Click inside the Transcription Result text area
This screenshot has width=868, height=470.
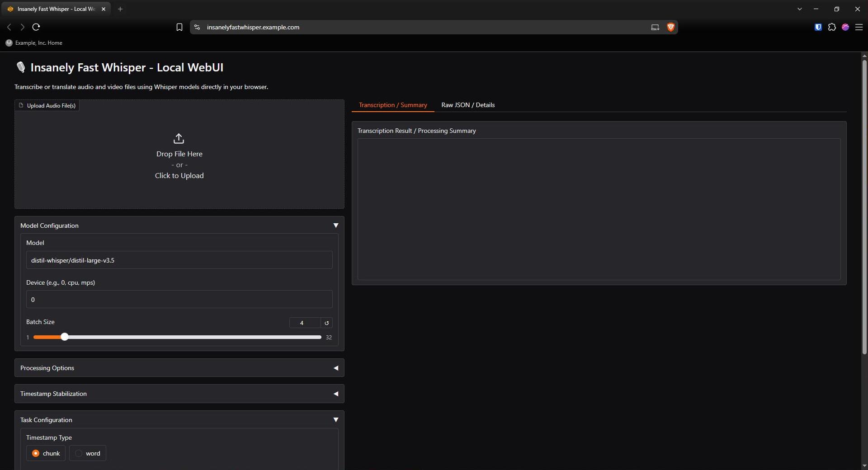pyautogui.click(x=599, y=209)
